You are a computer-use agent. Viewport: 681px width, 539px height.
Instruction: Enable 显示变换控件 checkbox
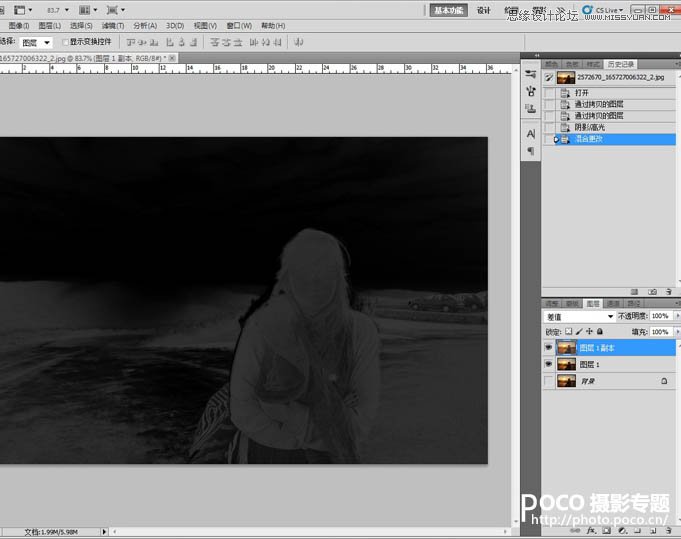pos(66,42)
